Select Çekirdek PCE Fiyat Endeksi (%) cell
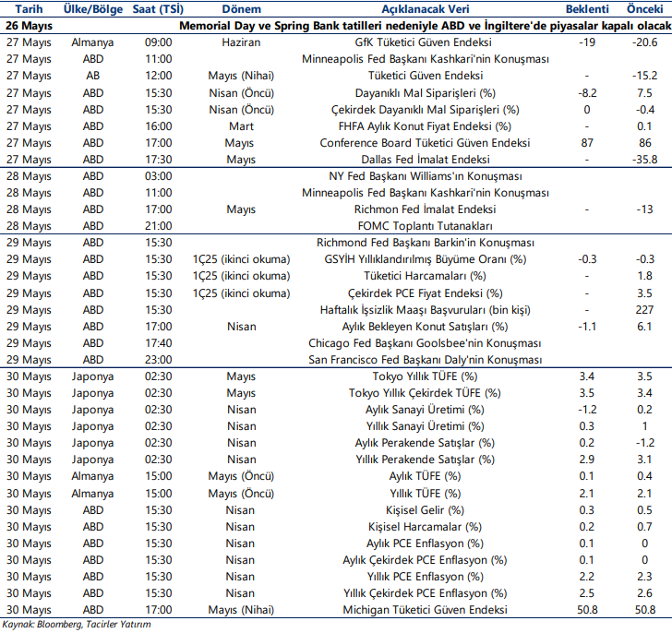 pos(425,293)
